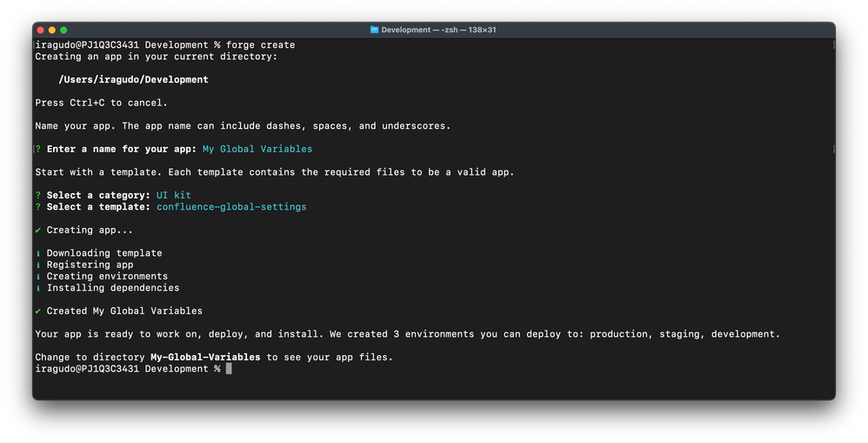Click the final 'iragudo@PJ1Q3C3431 Development %' prompt
The image size is (868, 443).
(128, 369)
